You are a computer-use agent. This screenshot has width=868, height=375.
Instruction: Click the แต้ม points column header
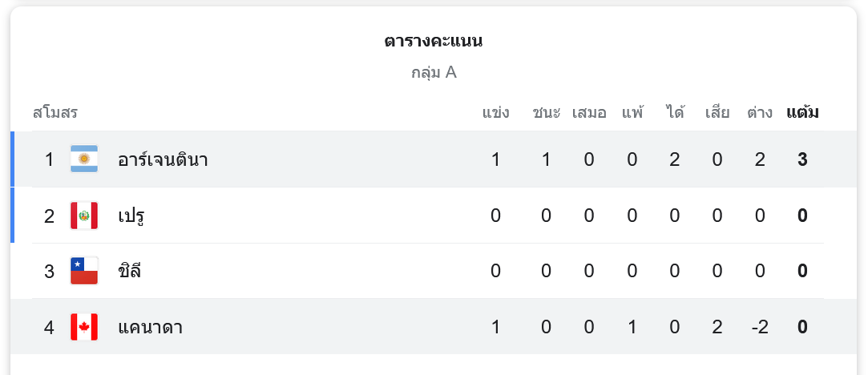pos(802,112)
